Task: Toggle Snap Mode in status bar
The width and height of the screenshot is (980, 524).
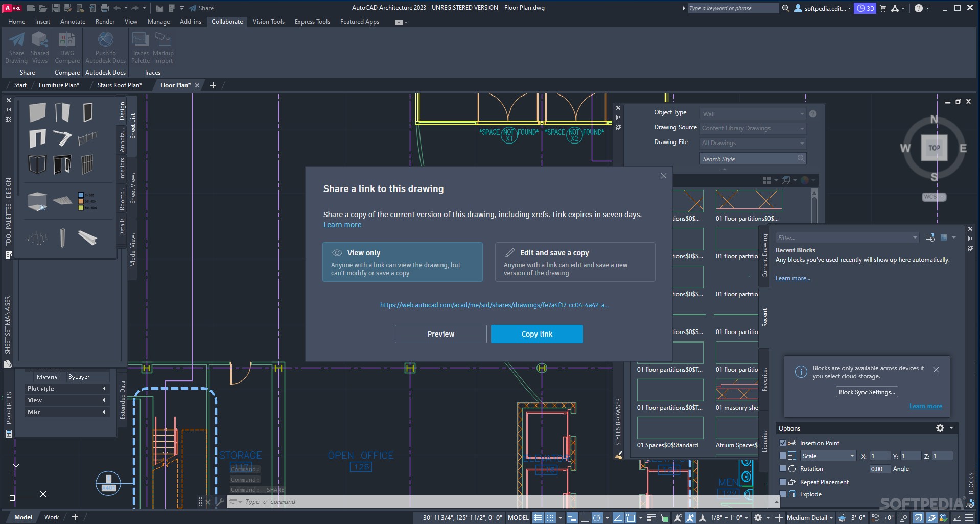Action: click(x=550, y=517)
